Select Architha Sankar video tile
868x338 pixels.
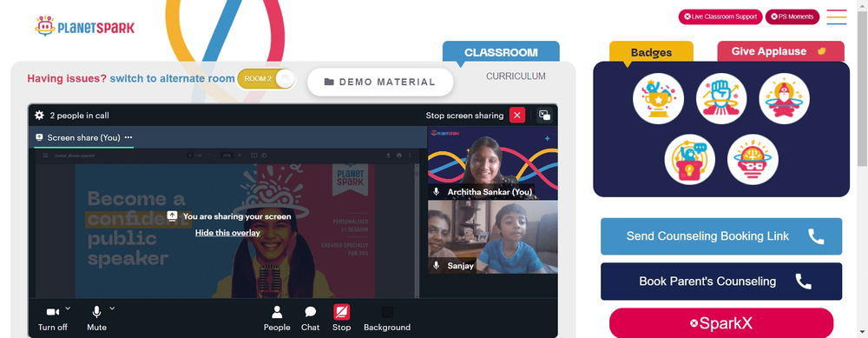pyautogui.click(x=493, y=162)
